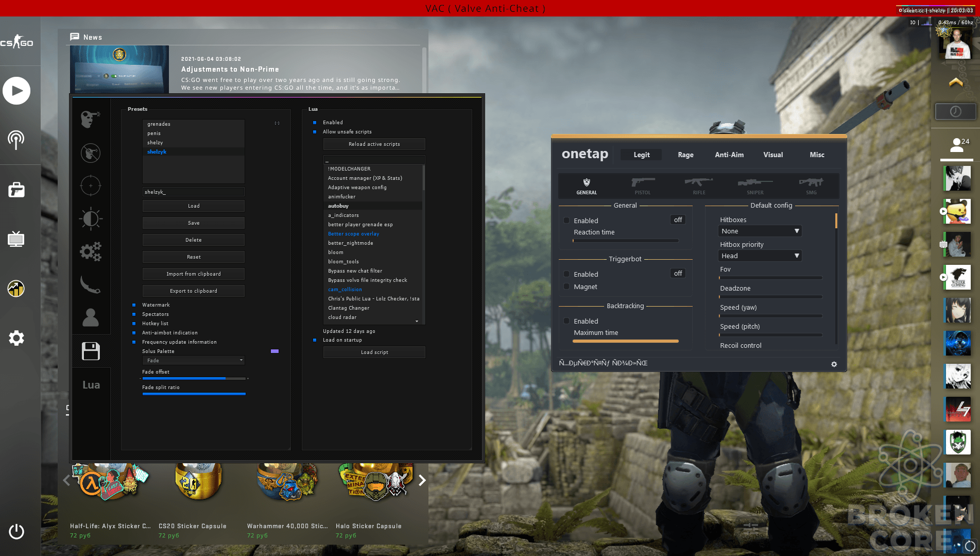Enable the Triggerbot Magnet checkbox
Image resolution: width=980 pixels, height=556 pixels.
(566, 287)
